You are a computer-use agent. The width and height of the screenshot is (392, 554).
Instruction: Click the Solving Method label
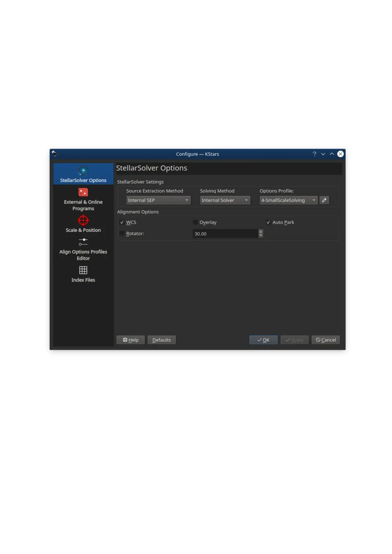[217, 191]
